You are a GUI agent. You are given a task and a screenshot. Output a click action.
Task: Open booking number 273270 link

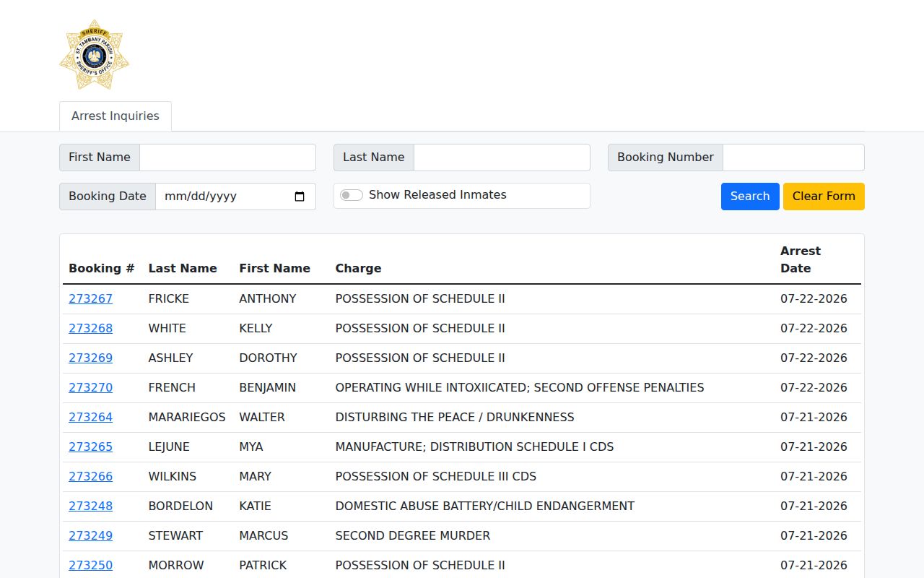coord(91,388)
